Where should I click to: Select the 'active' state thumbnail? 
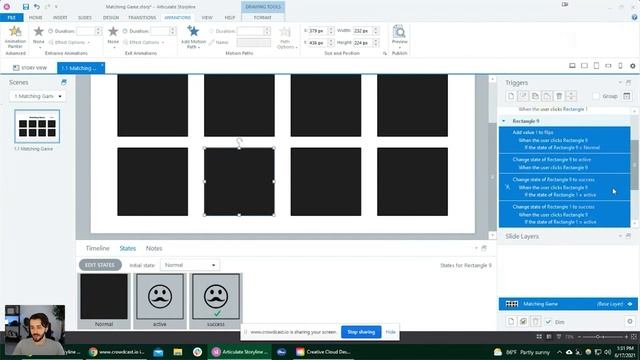pyautogui.click(x=160, y=301)
